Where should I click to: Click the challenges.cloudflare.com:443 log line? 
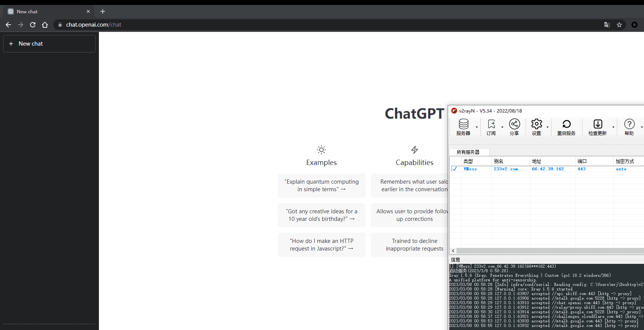tap(546, 317)
